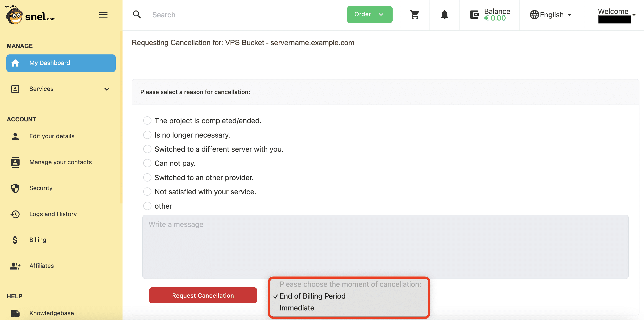Click the Knowledgebase icon
This screenshot has height=320, width=644.
point(15,313)
